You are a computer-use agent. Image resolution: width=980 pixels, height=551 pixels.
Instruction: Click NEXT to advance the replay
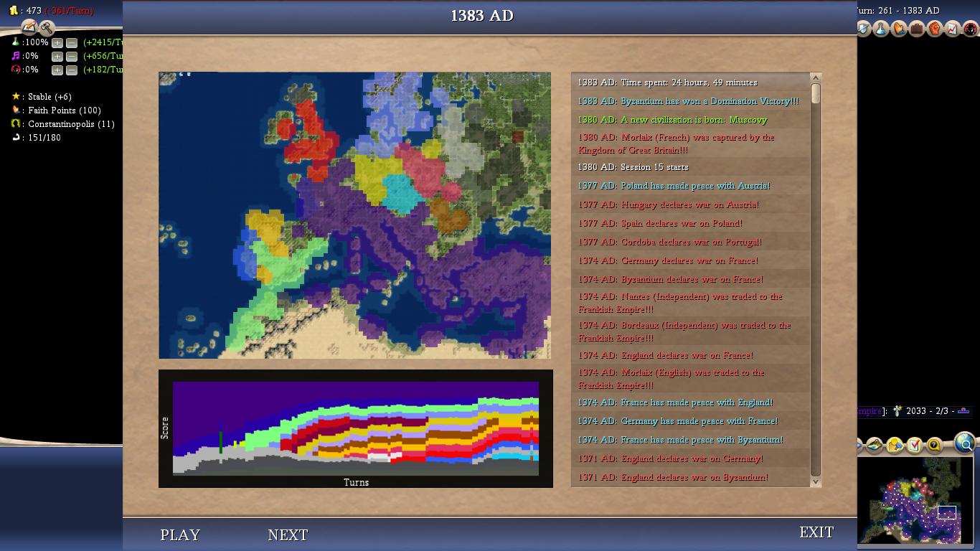pos(288,535)
